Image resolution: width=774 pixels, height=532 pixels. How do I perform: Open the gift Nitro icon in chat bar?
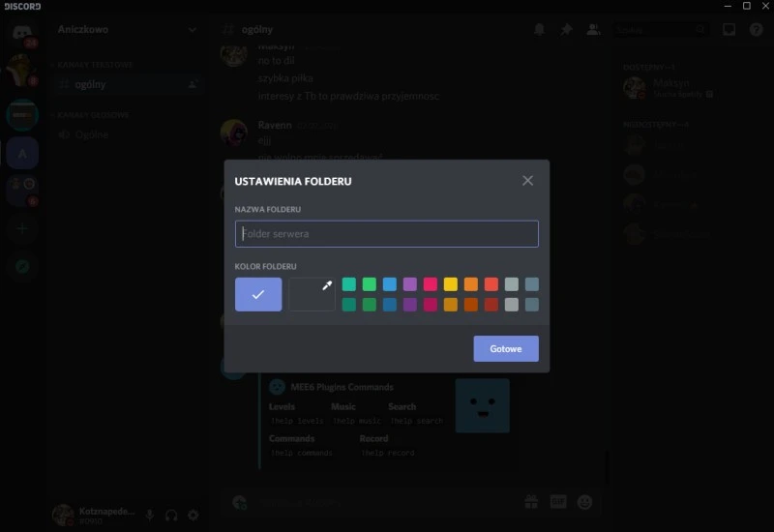pyautogui.click(x=531, y=502)
